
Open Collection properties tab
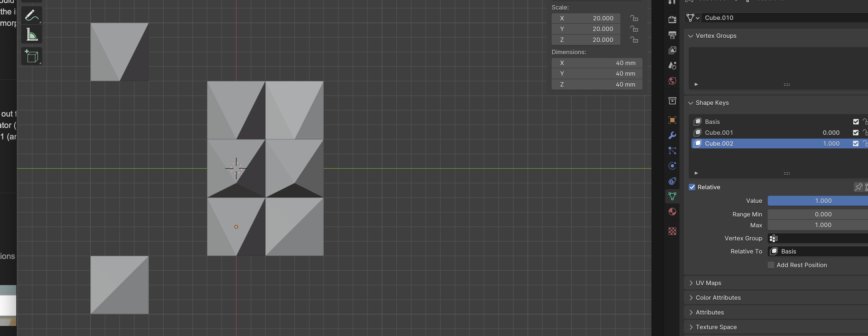click(x=672, y=101)
